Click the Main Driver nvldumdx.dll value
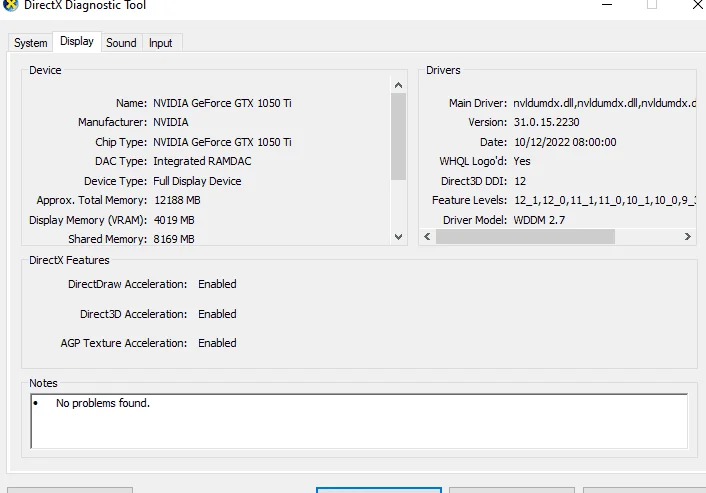Screen dimensions: 706x493 point(604,103)
